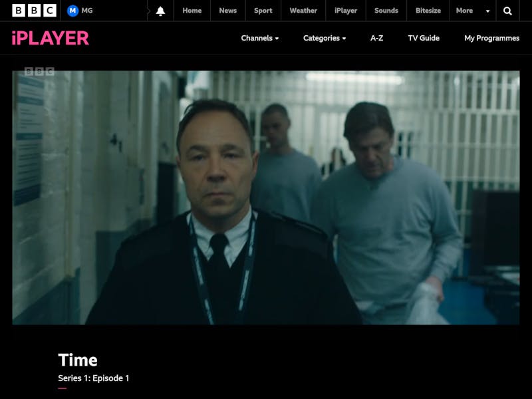Open the search magnifier icon
Image resolution: width=532 pixels, height=399 pixels.
(507, 11)
